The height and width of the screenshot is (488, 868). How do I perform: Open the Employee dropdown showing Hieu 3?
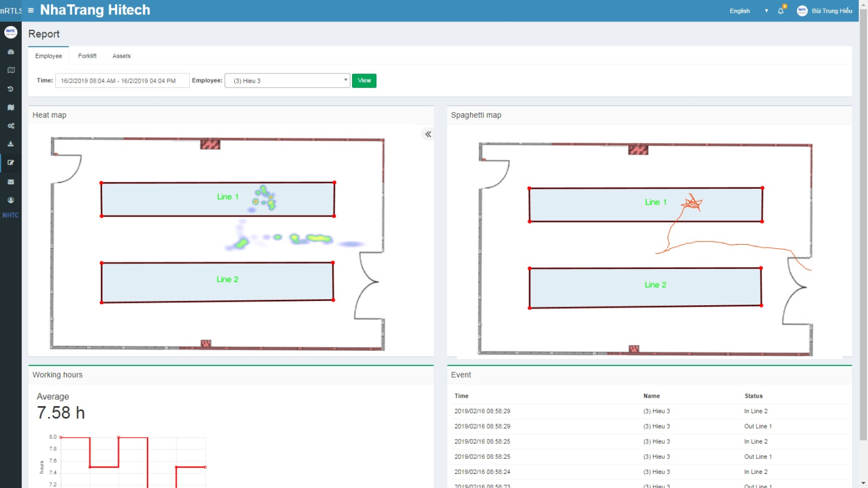click(x=287, y=81)
